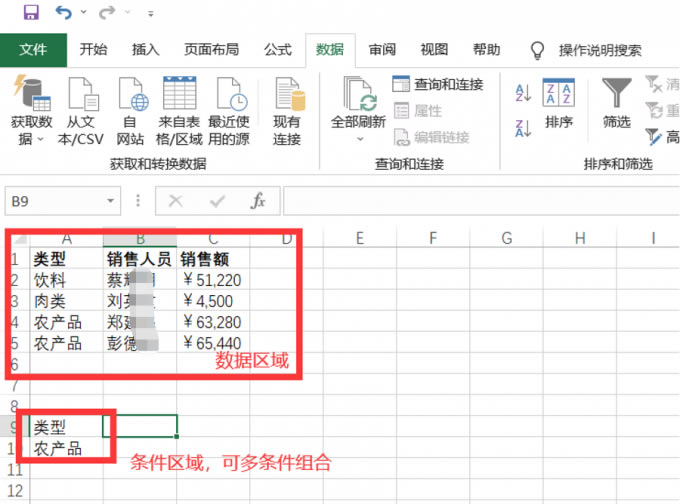Click 最近使用的源 icon
Image resolution: width=680 pixels, height=504 pixels.
230,93
